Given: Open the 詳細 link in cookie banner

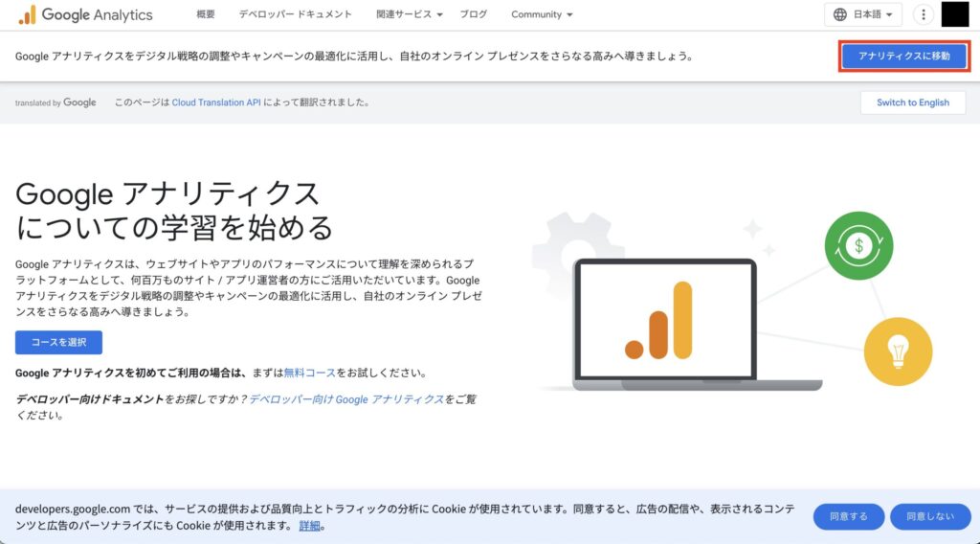Looking at the screenshot, I should click(x=309, y=526).
